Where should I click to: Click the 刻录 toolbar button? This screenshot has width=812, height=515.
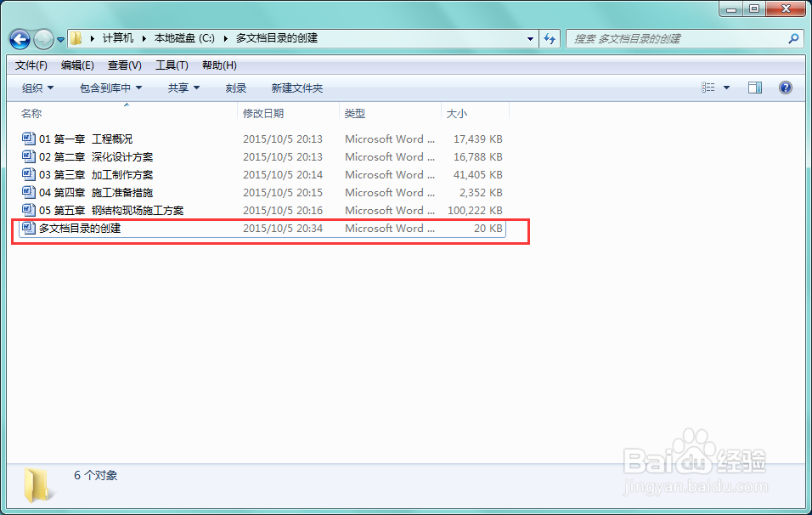(235, 88)
